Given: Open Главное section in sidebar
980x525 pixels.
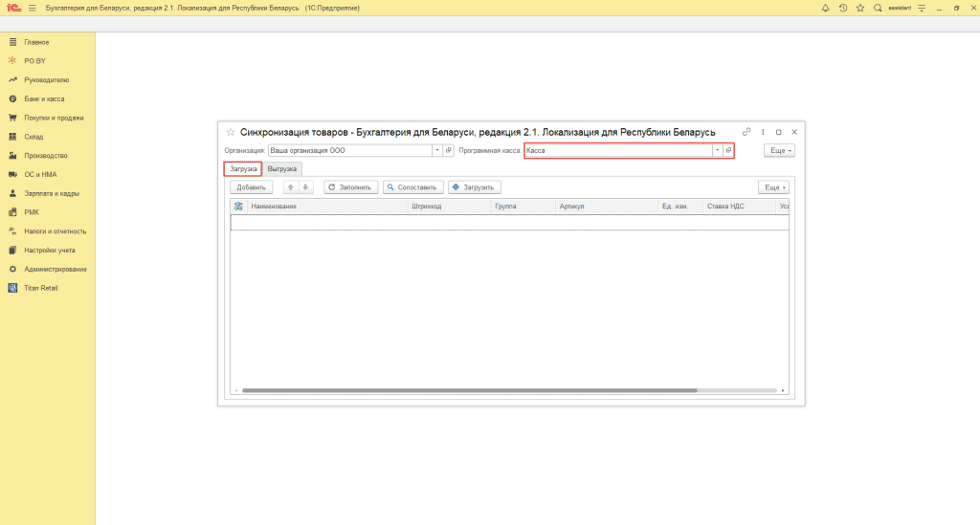Looking at the screenshot, I should coord(36,42).
